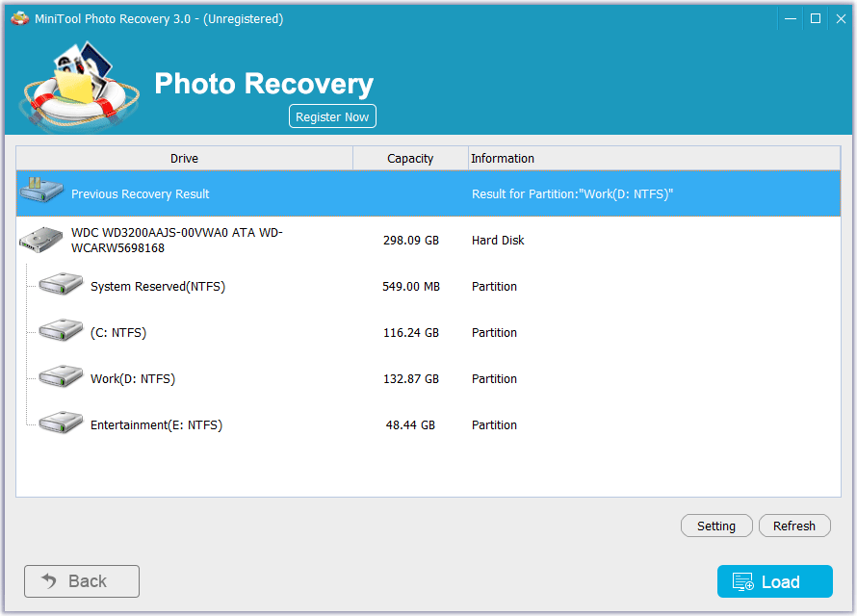Click the Setting button
857x616 pixels.
point(716,526)
